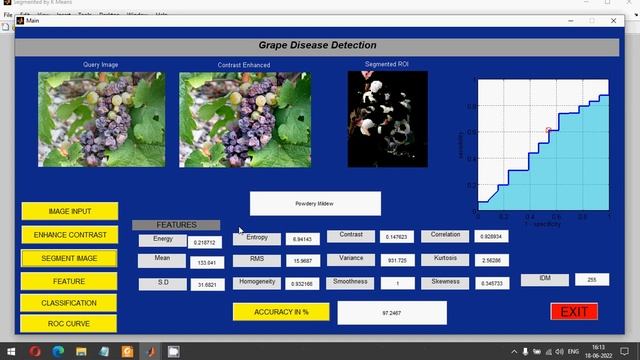Open File menu in background figure window

[x=8, y=15]
